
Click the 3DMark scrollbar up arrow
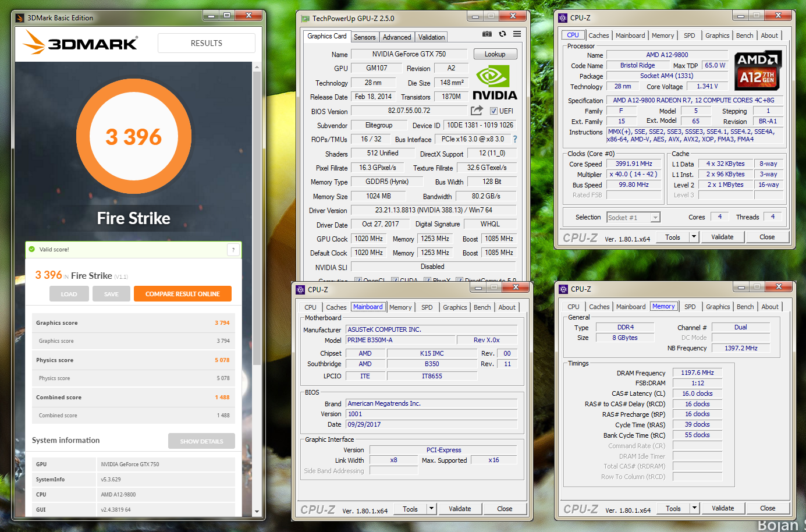click(257, 67)
